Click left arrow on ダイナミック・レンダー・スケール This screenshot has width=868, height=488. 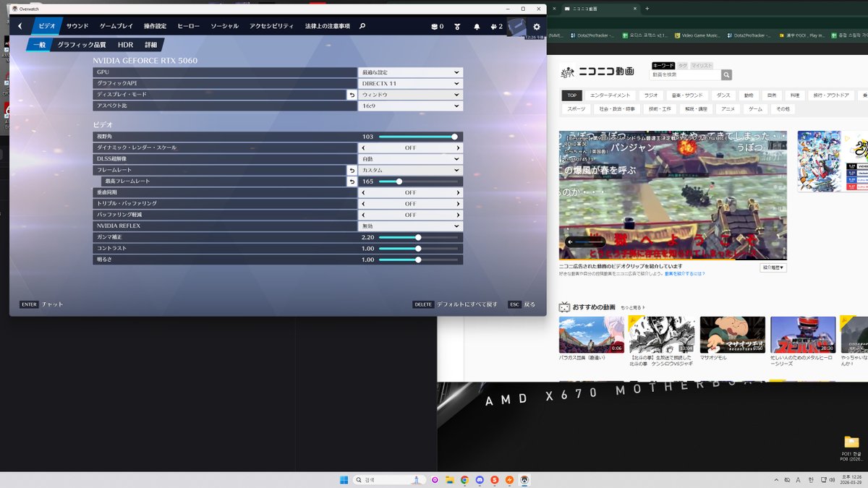point(363,147)
